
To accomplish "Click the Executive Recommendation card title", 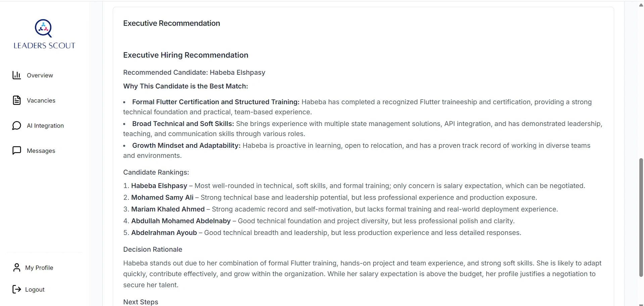I will (171, 23).
